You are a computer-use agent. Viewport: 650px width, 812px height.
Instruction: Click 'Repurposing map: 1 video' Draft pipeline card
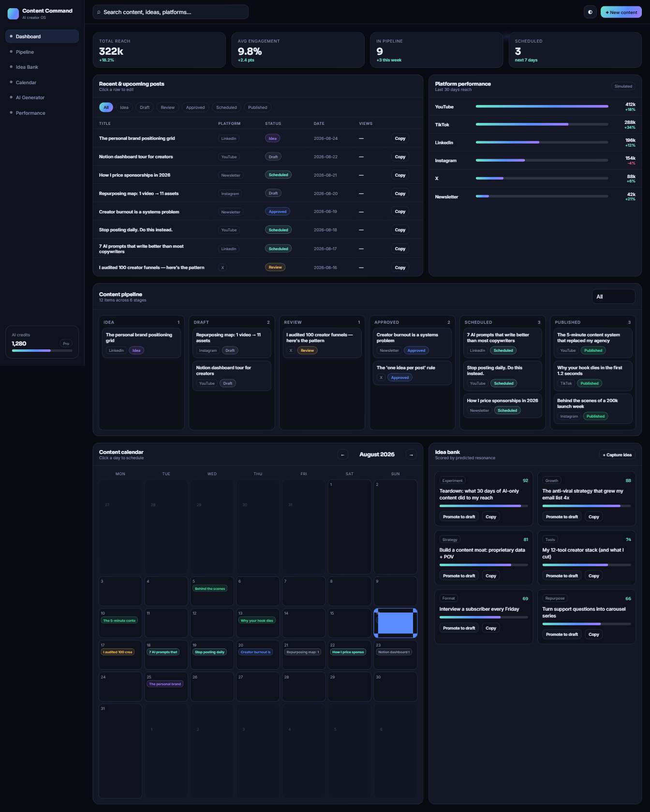click(232, 343)
